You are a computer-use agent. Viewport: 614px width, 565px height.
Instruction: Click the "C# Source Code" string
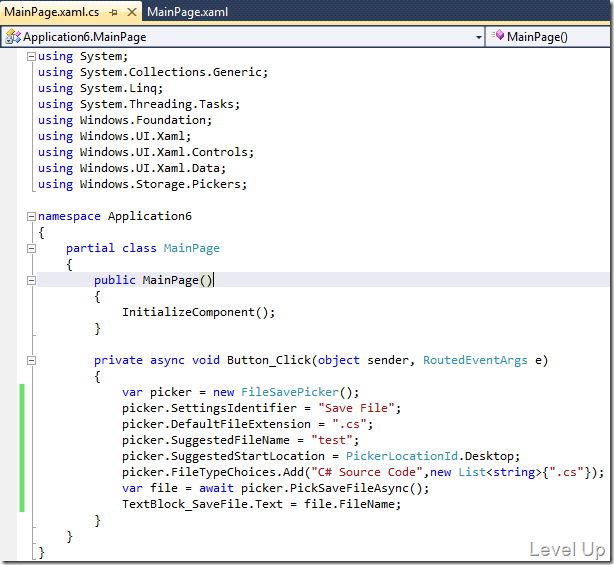pos(367,472)
